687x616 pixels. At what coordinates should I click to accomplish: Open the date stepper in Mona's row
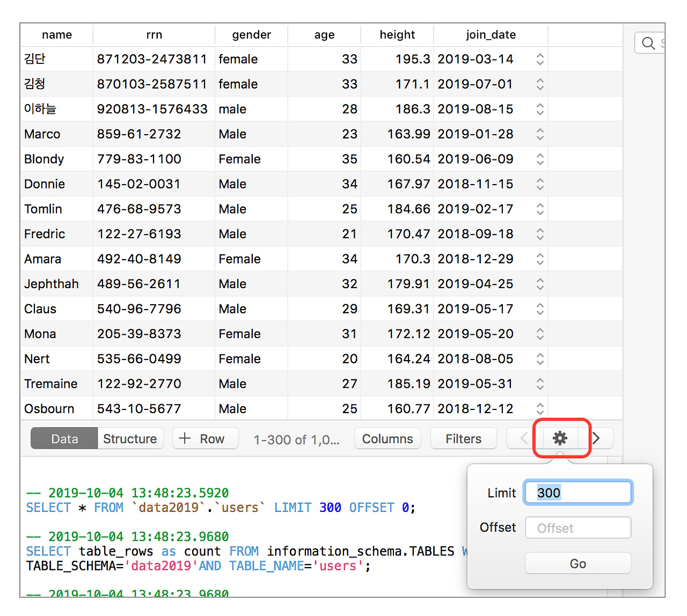[540, 334]
